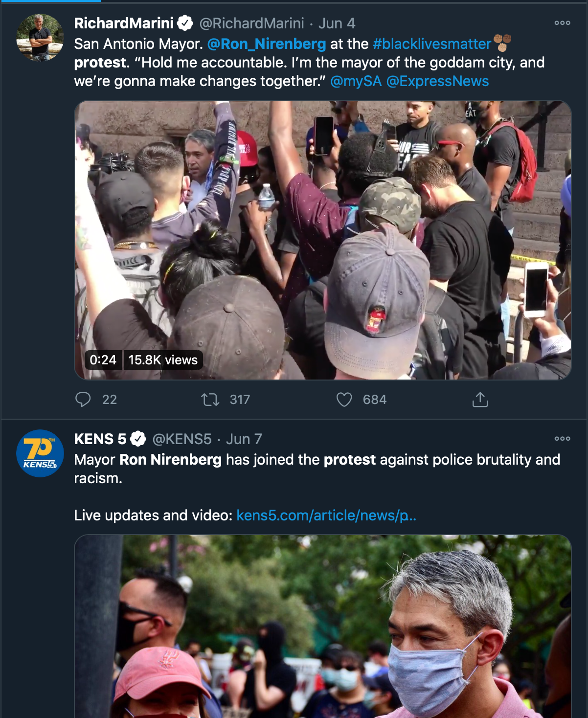
Task: Play the 0:24 protest video
Action: (323, 240)
